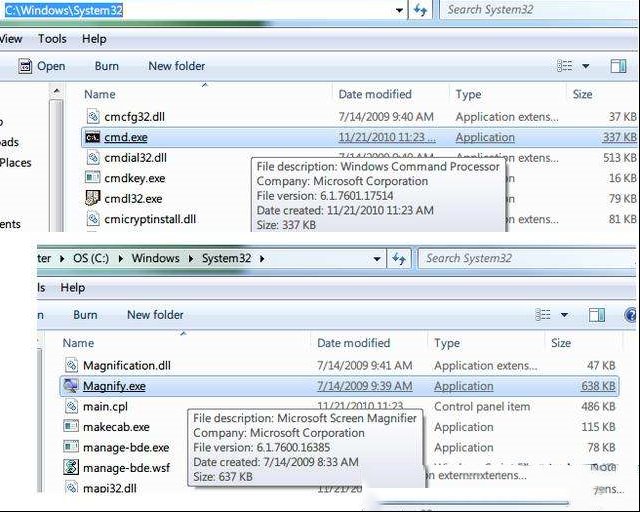640x512 pixels.
Task: Click change view icon in upper window
Action: tap(565, 66)
